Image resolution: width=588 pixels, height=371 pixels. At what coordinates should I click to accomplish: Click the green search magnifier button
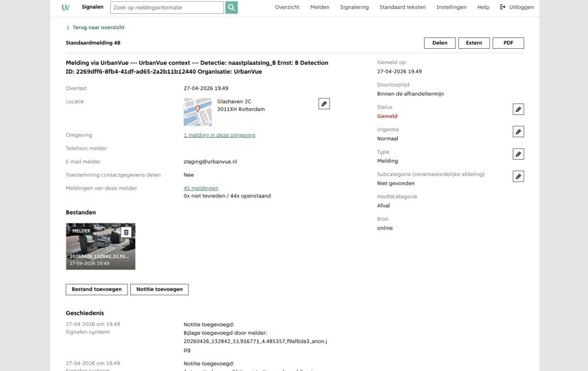[x=231, y=7]
